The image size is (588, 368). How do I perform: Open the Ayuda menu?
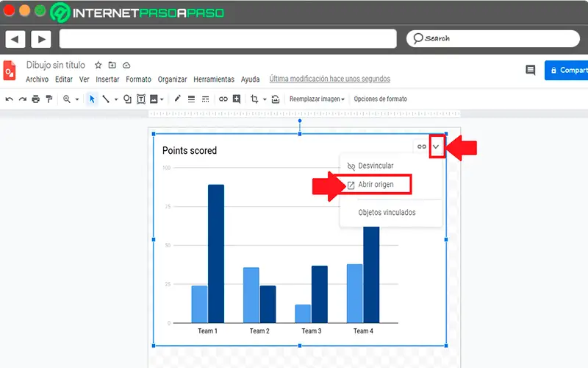tap(250, 79)
